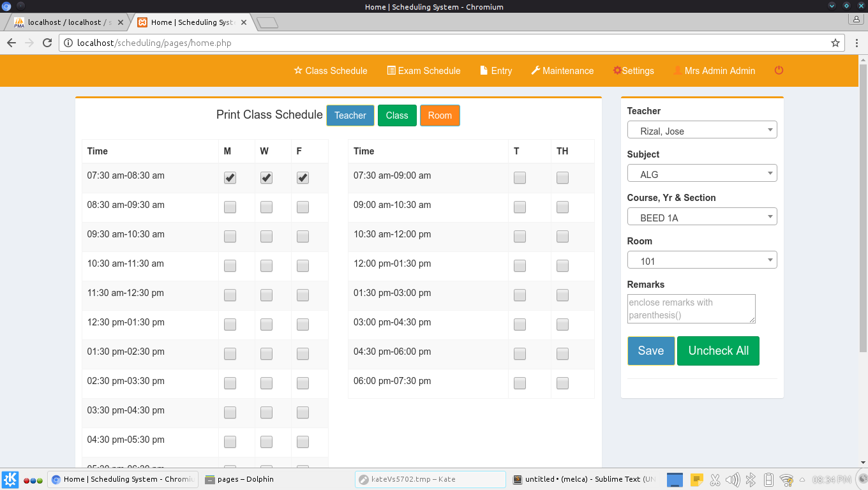This screenshot has height=490, width=868.
Task: Click the page vertical scrollbar
Action: click(x=864, y=207)
